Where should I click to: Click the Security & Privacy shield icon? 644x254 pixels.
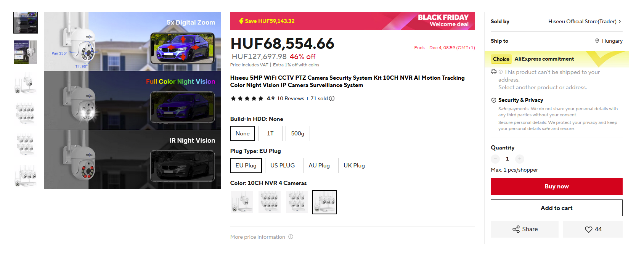(494, 100)
